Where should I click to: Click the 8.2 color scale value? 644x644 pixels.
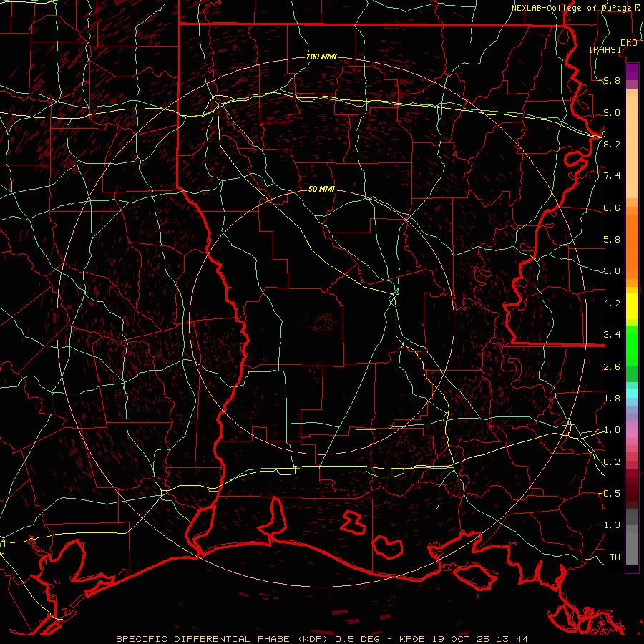pos(612,144)
